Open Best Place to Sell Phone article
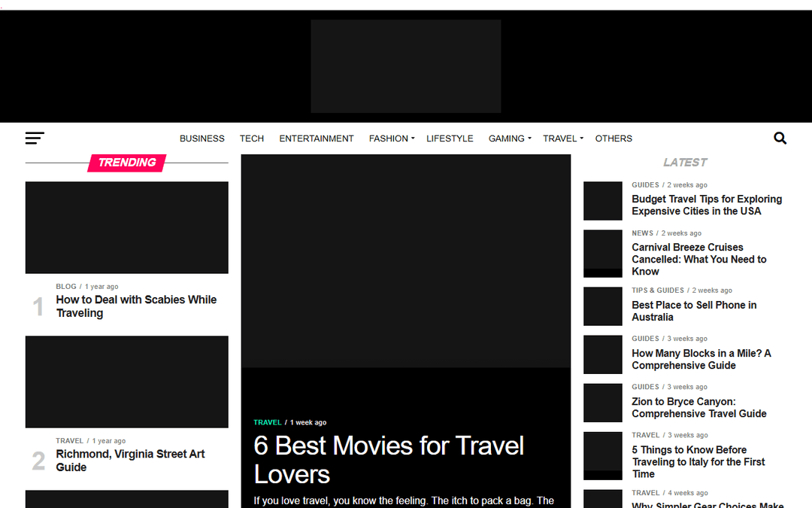 694,311
